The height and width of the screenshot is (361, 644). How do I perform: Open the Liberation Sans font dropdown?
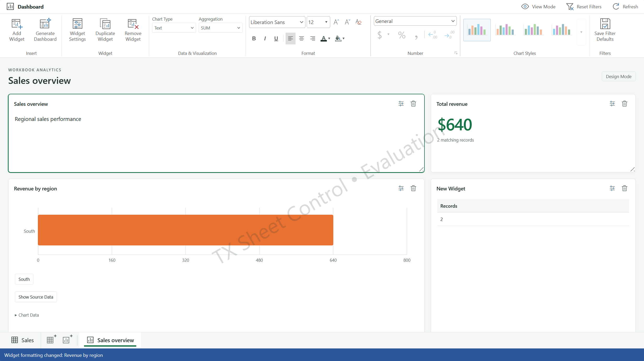(277, 22)
